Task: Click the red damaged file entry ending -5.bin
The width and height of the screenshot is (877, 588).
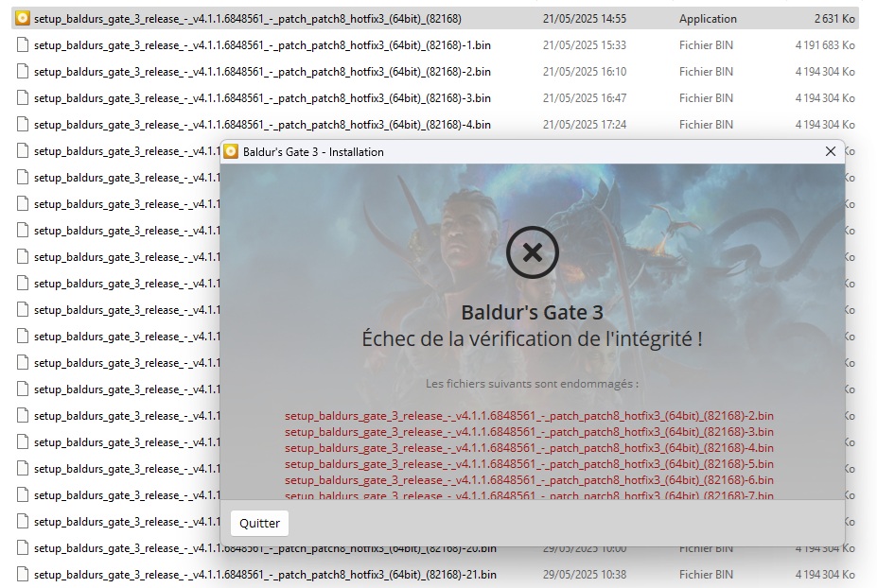Action: tap(529, 464)
